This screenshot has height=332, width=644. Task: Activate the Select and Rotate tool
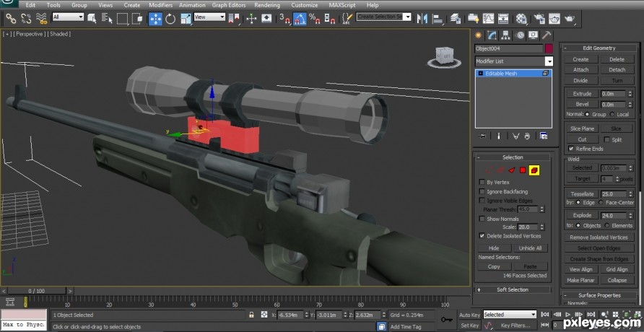170,18
